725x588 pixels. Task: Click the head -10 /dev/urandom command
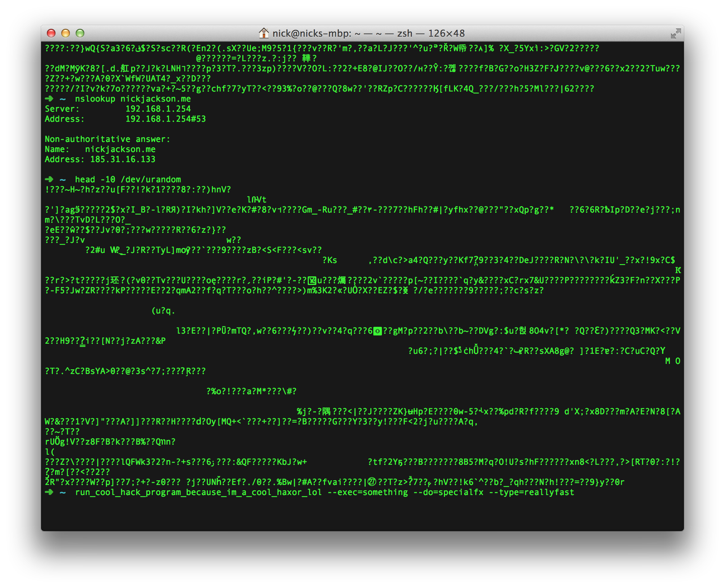tap(128, 179)
